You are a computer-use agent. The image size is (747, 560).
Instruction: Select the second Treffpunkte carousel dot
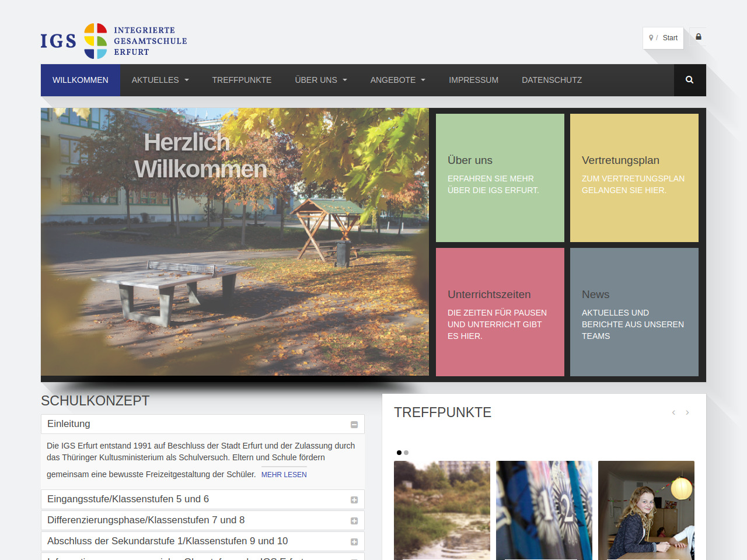(406, 453)
